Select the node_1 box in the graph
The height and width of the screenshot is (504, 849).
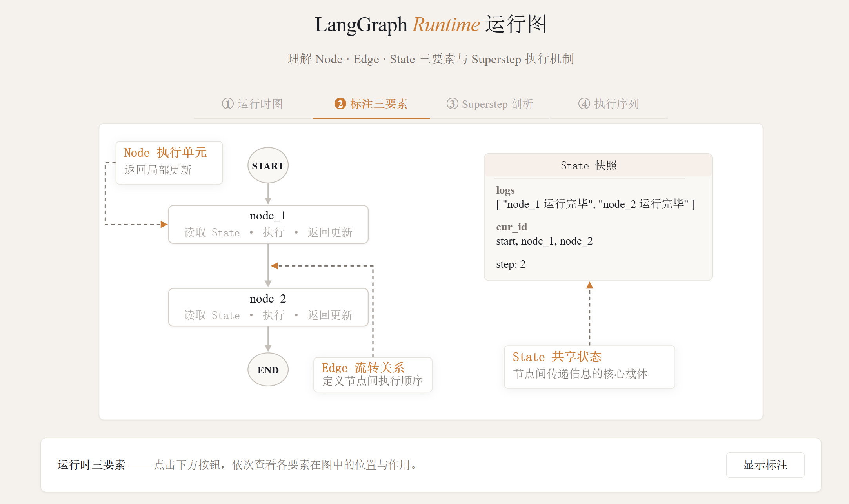click(x=268, y=225)
